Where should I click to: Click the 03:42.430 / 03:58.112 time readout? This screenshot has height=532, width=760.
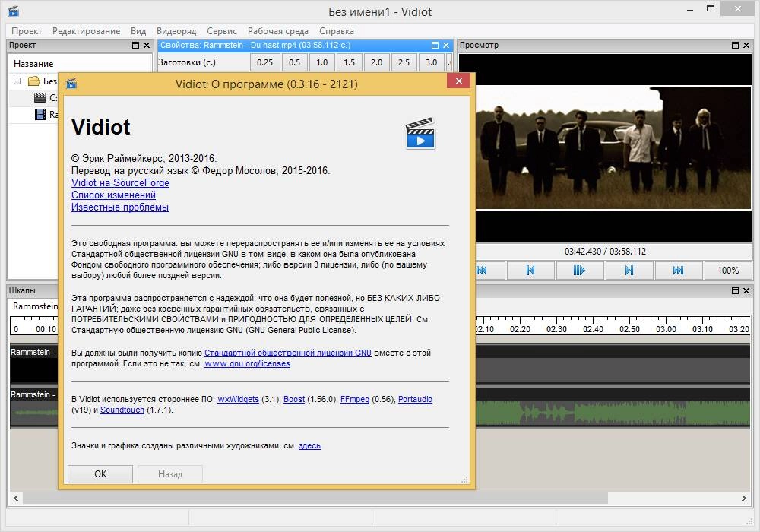(x=605, y=252)
